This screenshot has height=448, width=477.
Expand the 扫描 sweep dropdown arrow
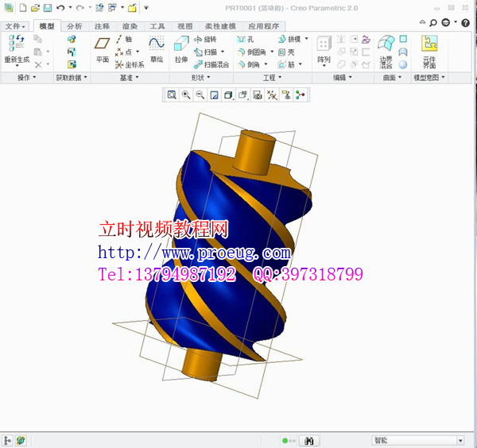point(223,52)
